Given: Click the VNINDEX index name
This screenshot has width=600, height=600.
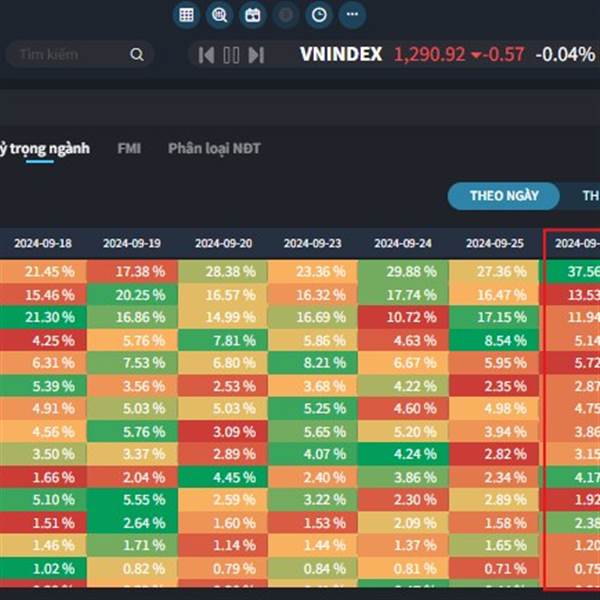Looking at the screenshot, I should click(x=341, y=54).
